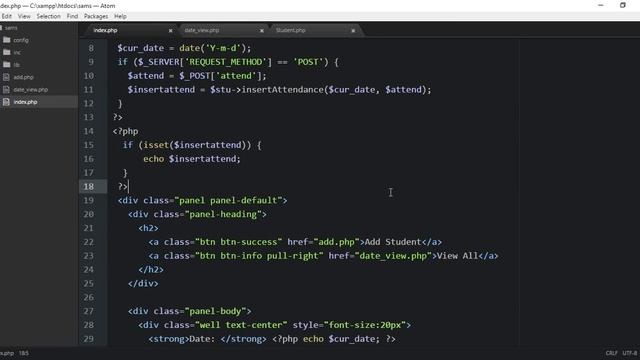Click 'well text-center' class string
The width and height of the screenshot is (640, 360).
[x=241, y=325]
